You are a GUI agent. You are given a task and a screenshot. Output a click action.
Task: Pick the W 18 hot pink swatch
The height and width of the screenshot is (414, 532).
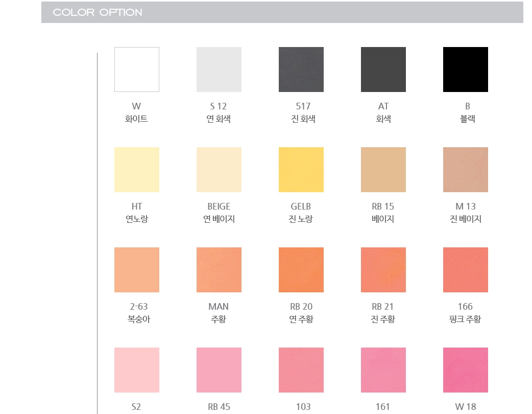(466, 370)
